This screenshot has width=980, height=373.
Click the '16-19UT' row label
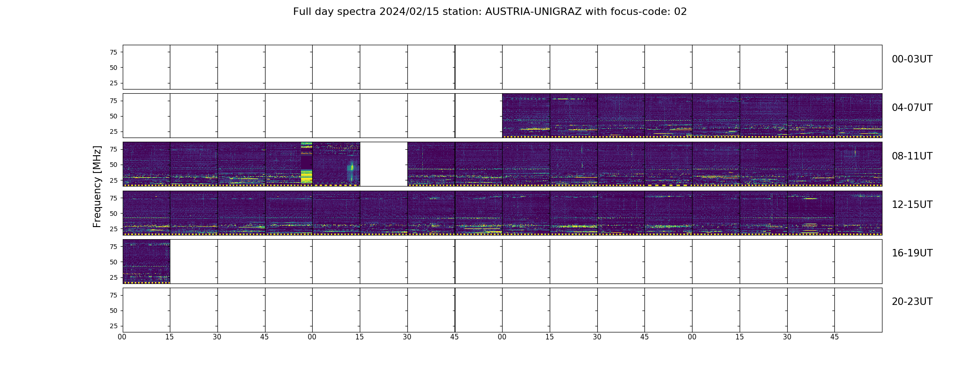click(912, 253)
